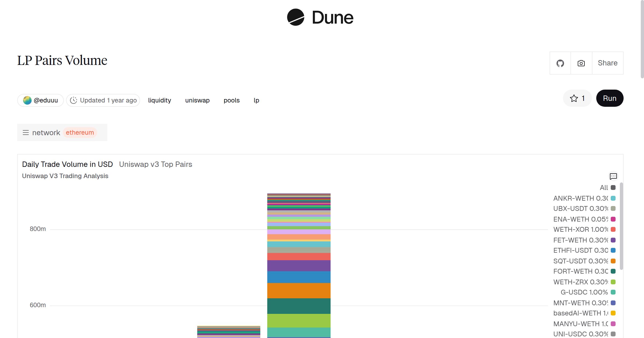Select the pools tag
The width and height of the screenshot is (644, 338).
coord(232,100)
